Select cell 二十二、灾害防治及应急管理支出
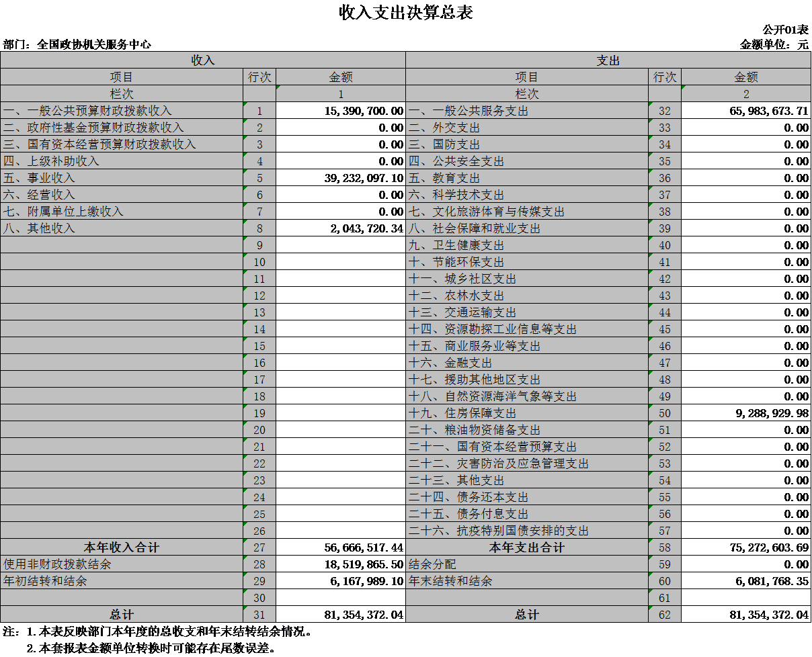This screenshot has height=657, width=812. tap(527, 464)
